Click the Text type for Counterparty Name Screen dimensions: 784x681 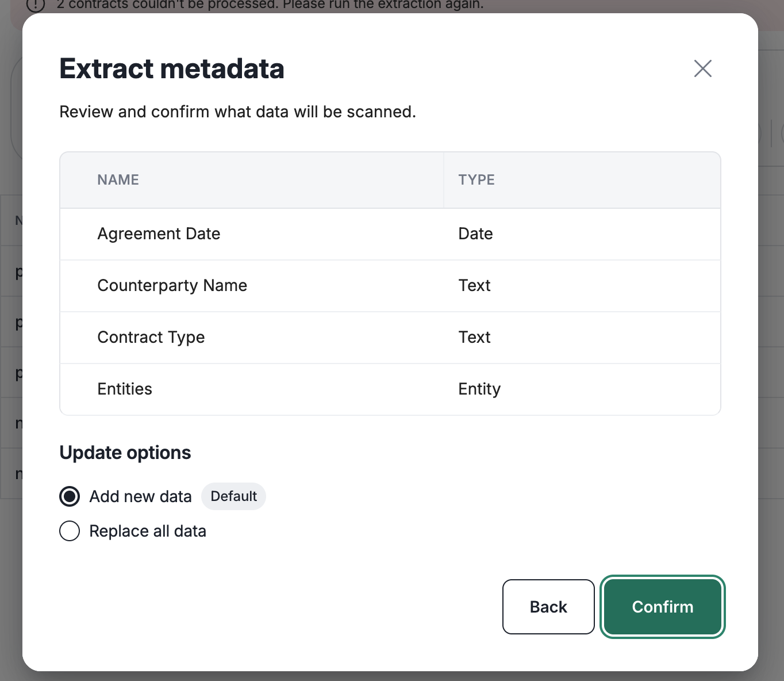[x=474, y=286]
